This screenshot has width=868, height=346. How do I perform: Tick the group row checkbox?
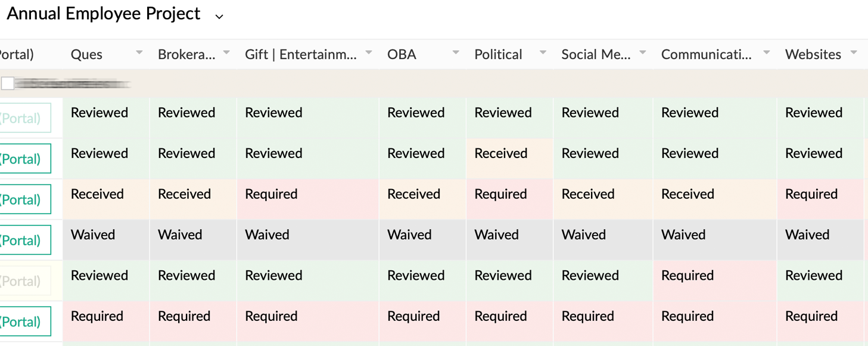coord(8,84)
